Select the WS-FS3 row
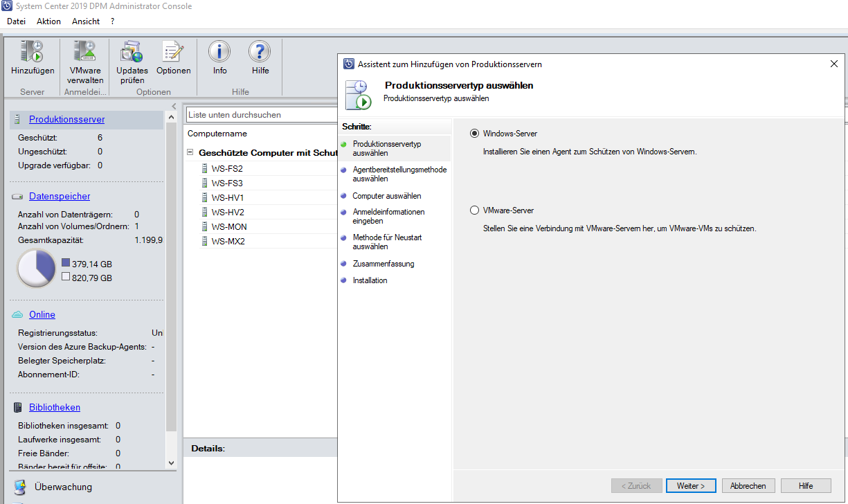 click(269, 183)
